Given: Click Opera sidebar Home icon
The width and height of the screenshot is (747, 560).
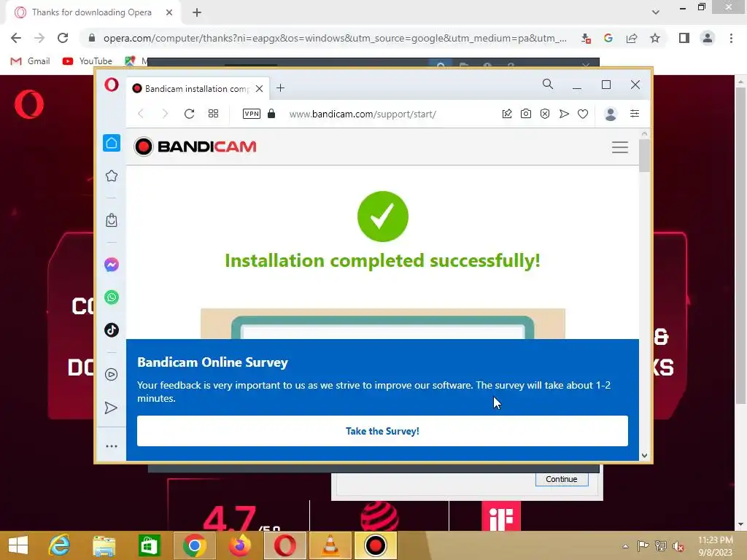Looking at the screenshot, I should pyautogui.click(x=112, y=143).
